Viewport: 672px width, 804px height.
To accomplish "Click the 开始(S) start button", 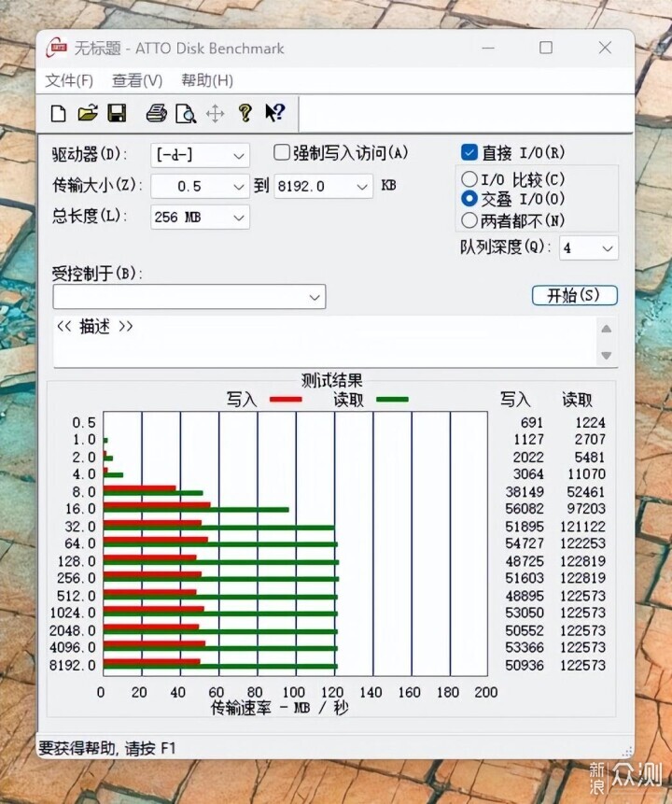I will 575,295.
